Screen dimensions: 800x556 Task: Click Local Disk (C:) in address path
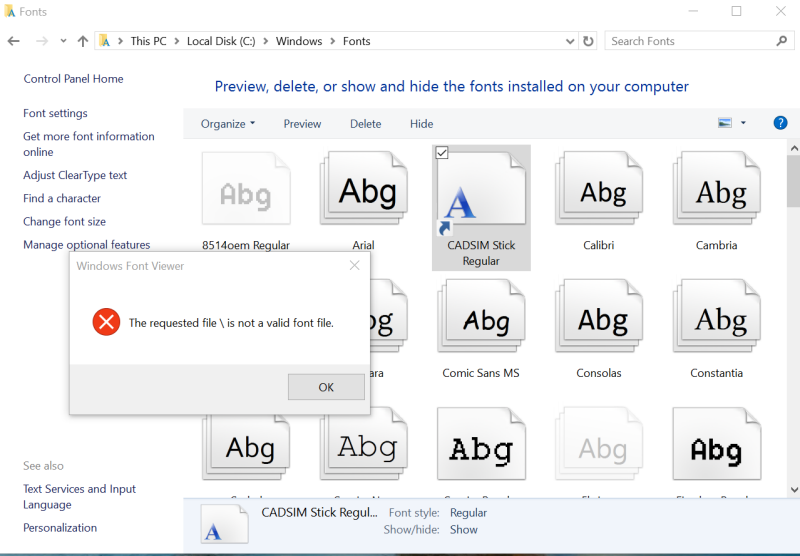click(221, 41)
